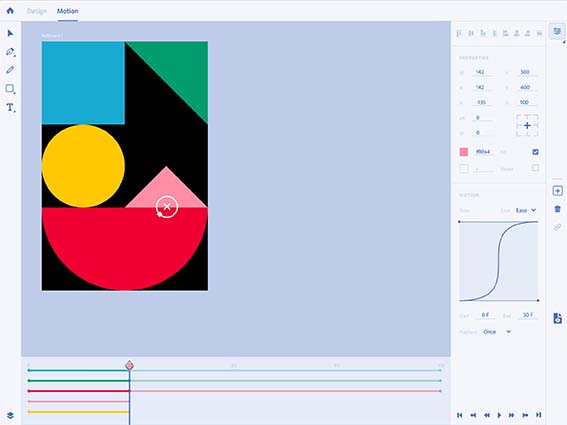Toggle the properties sliders panel button
This screenshot has height=425, width=567.
click(557, 31)
